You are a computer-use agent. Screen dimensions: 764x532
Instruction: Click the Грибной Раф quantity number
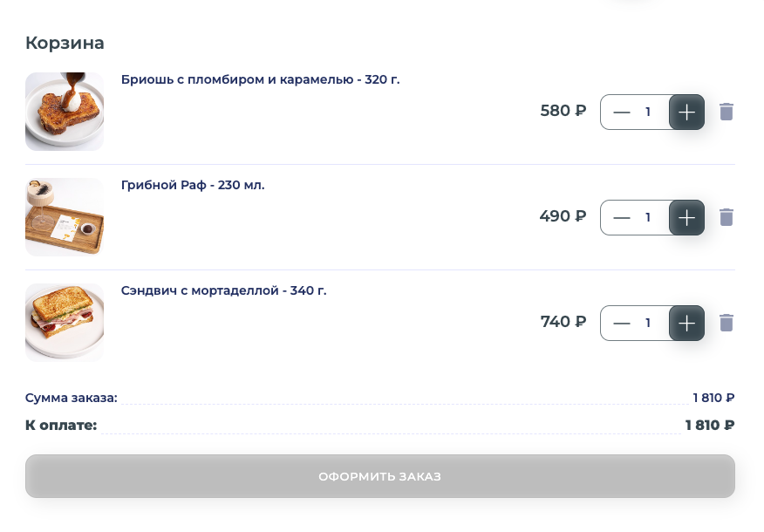[x=648, y=217]
